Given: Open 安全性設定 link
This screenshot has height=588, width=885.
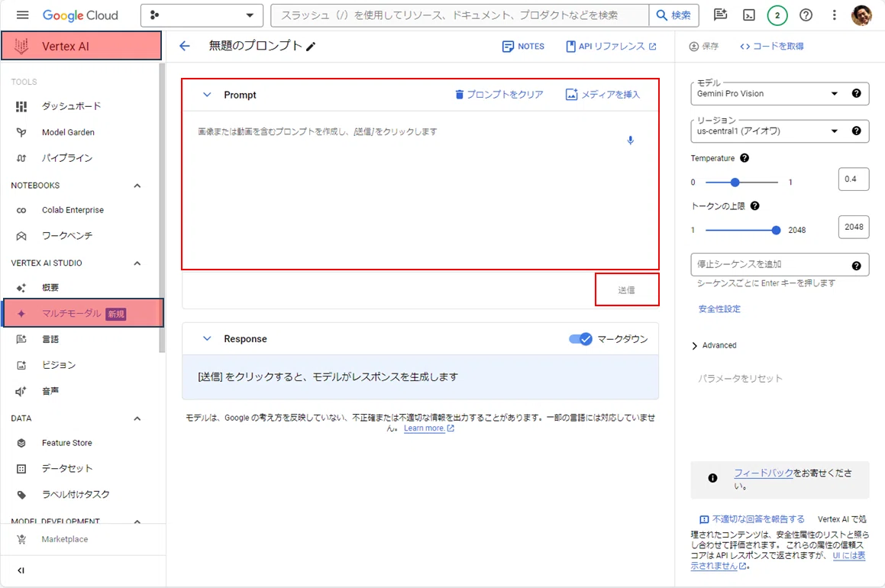Looking at the screenshot, I should (719, 309).
